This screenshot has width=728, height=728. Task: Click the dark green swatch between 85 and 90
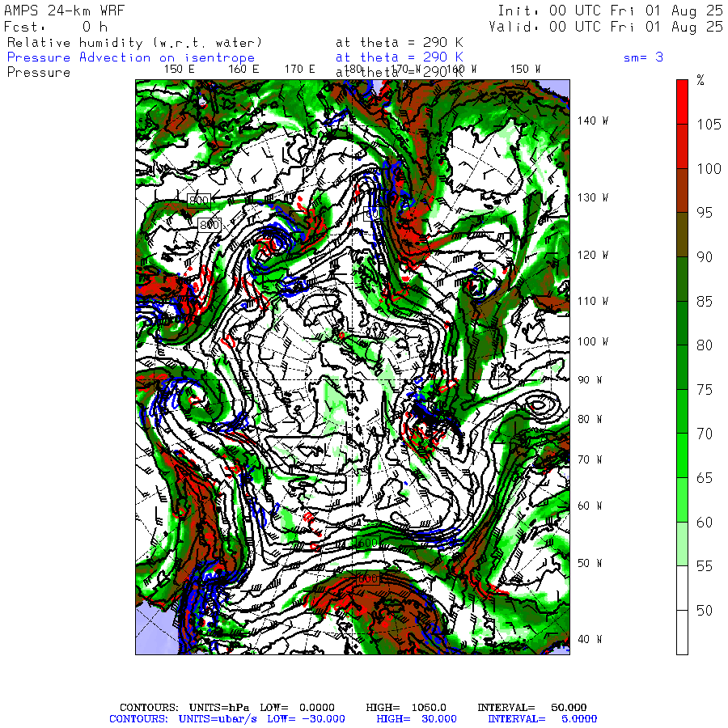pos(682,278)
